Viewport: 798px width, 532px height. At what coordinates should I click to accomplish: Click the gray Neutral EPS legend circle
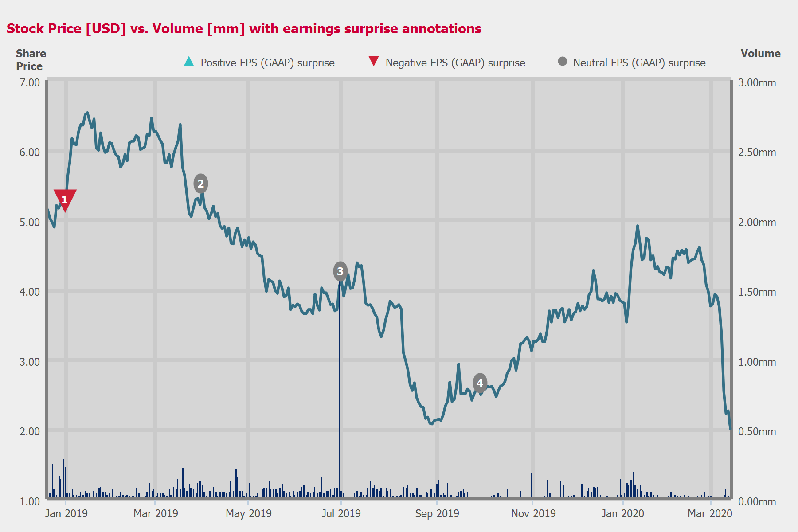point(563,62)
